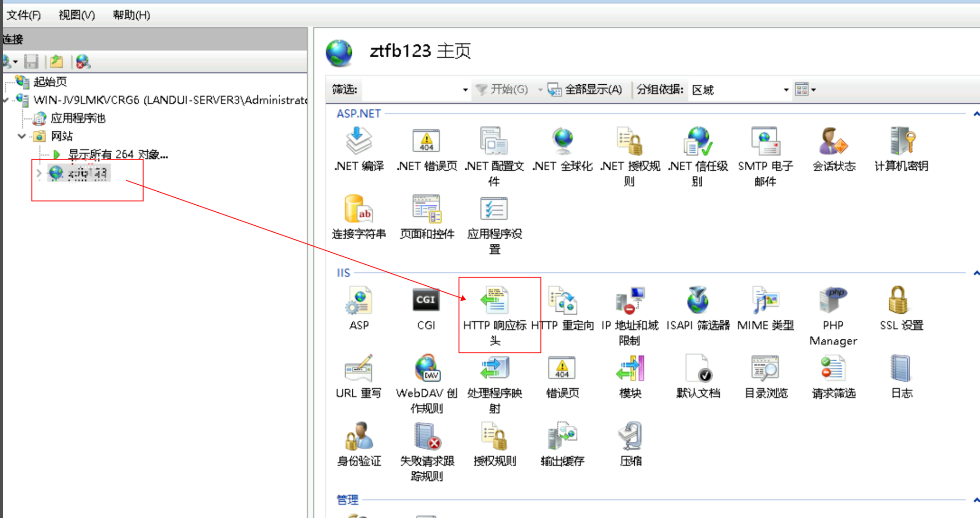The width and height of the screenshot is (980, 518).
Task: Open 身份验证 feature icon
Action: (x=358, y=437)
